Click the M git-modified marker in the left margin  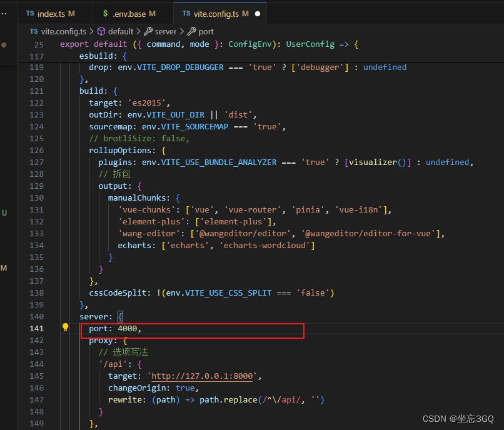click(4, 267)
